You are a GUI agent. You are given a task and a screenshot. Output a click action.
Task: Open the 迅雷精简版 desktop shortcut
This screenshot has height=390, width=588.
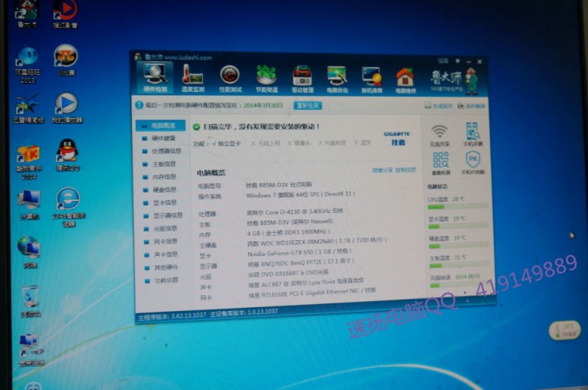click(x=28, y=108)
